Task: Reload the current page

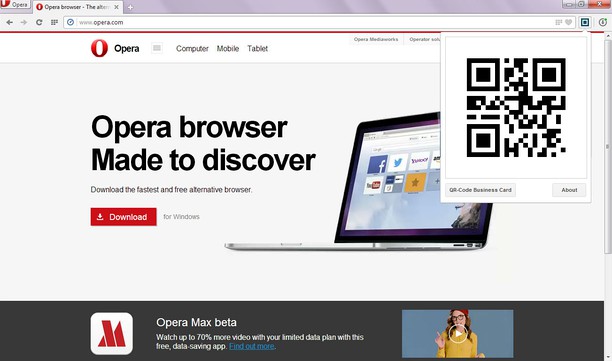Action: [39, 22]
